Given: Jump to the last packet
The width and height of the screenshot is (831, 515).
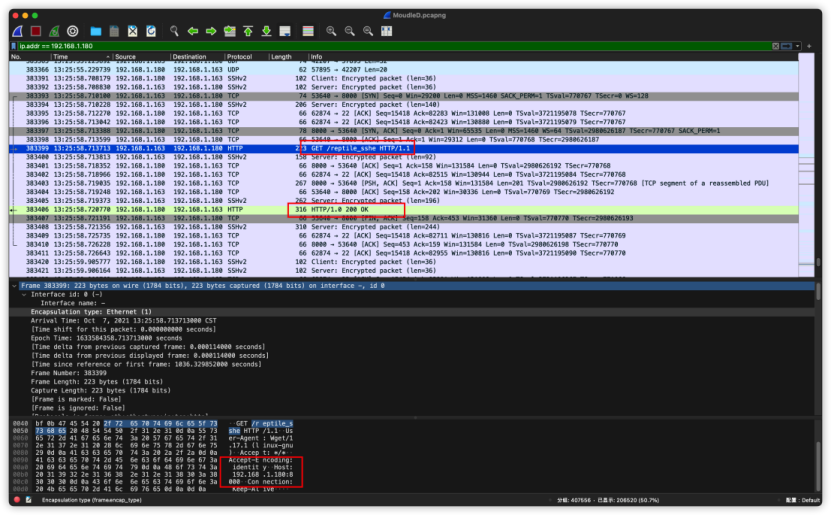Looking at the screenshot, I should coord(267,31).
